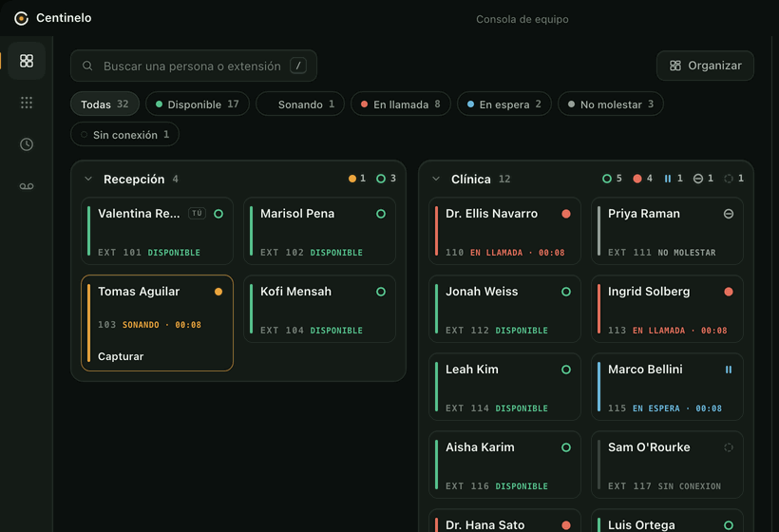
Task: Filter by Sonando status
Action: pos(300,104)
